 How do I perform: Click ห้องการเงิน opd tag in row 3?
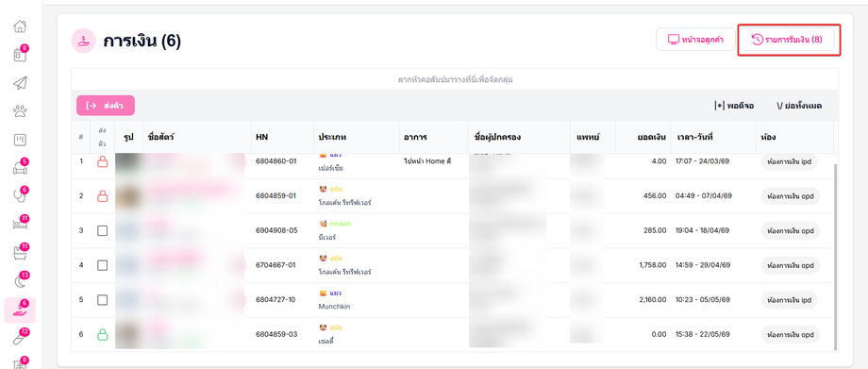point(791,230)
